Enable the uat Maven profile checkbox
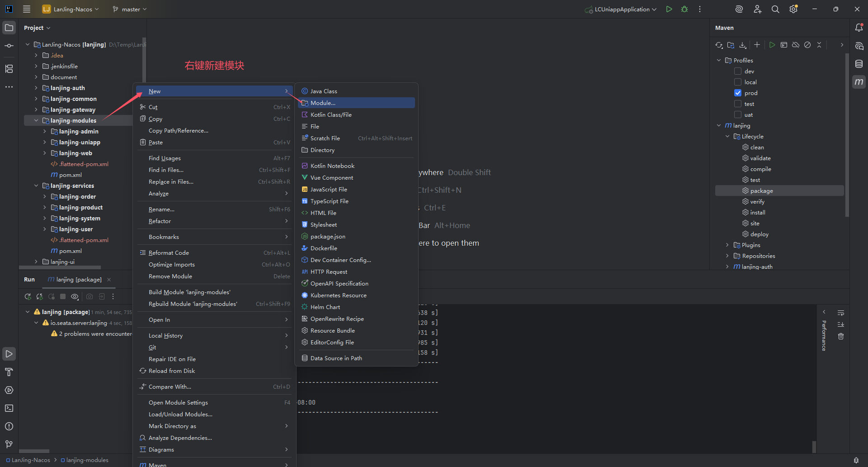Viewport: 868px width, 467px height. point(738,114)
